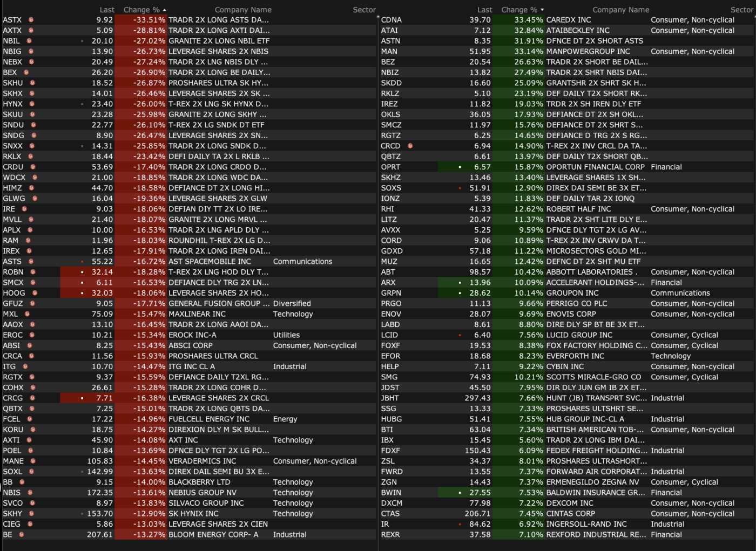Click descending sort arrow on gainers Change % header
756x551 pixels.
point(542,10)
